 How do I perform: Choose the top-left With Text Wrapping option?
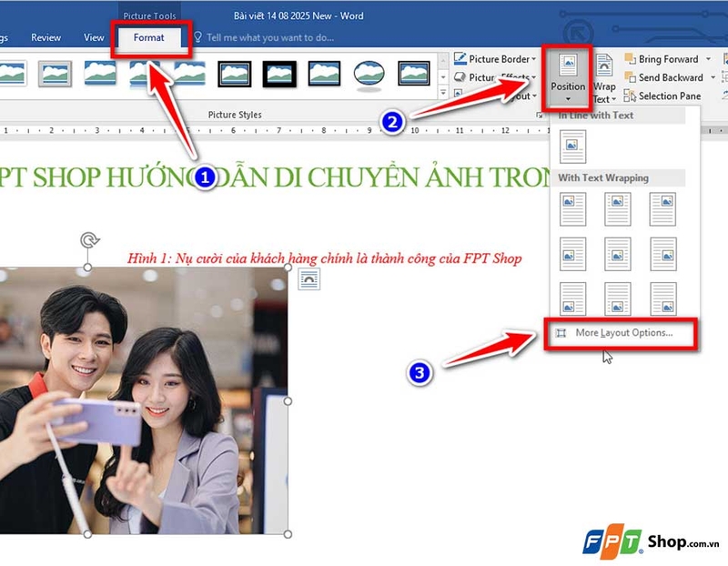(574, 209)
